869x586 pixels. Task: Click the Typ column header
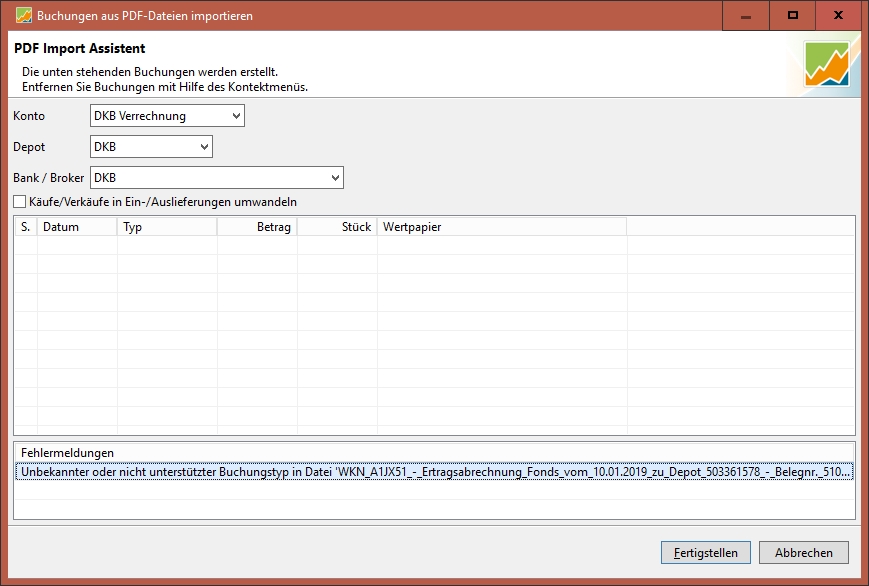pos(167,227)
